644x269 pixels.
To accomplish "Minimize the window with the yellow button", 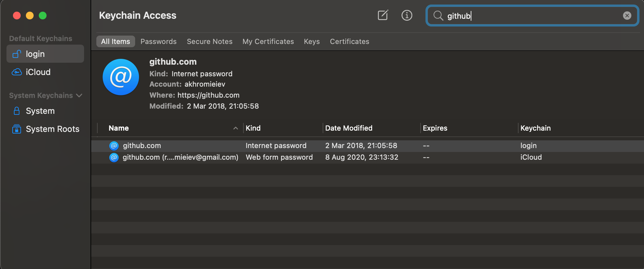I will click(x=30, y=16).
